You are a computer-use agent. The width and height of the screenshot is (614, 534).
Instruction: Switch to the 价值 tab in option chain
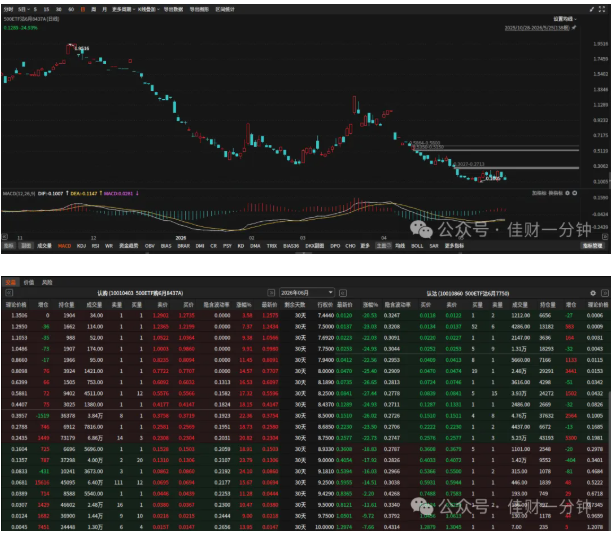click(29, 282)
